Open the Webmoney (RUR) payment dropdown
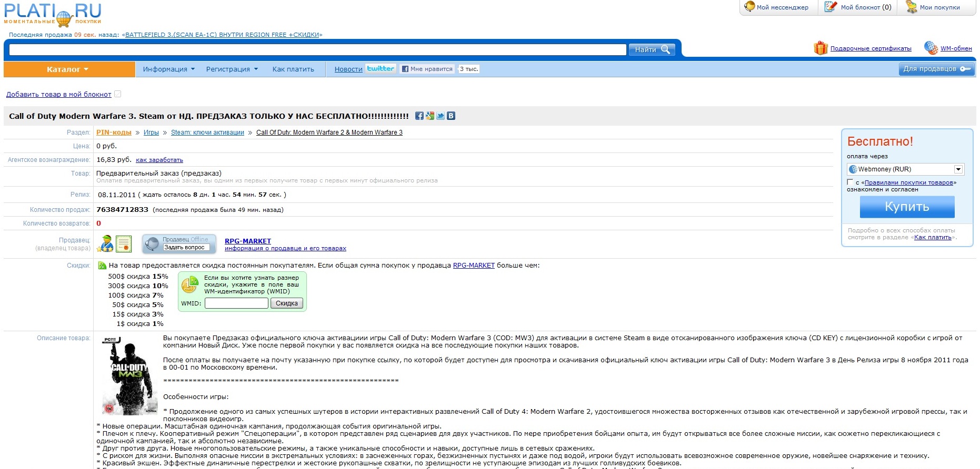980x469 pixels. pyautogui.click(x=905, y=169)
